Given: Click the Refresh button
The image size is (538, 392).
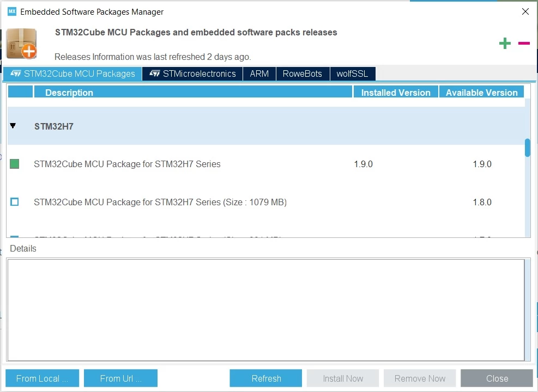Looking at the screenshot, I should coord(266,378).
